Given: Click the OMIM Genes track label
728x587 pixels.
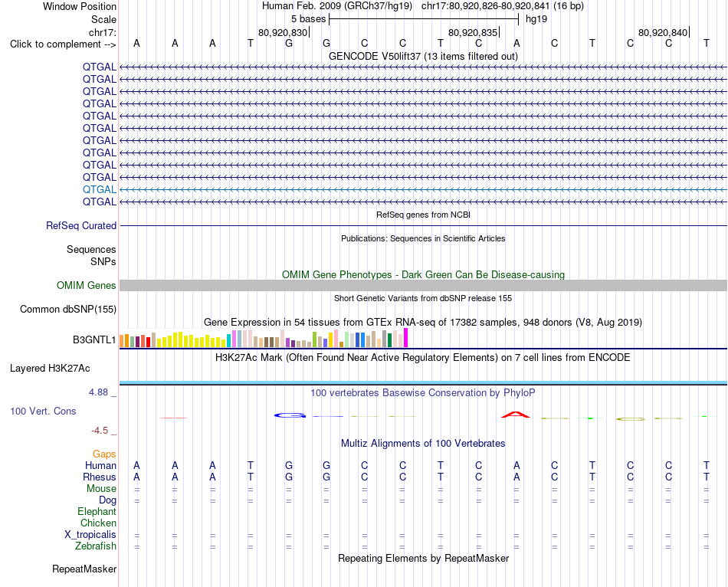Looking at the screenshot, I should [87, 286].
